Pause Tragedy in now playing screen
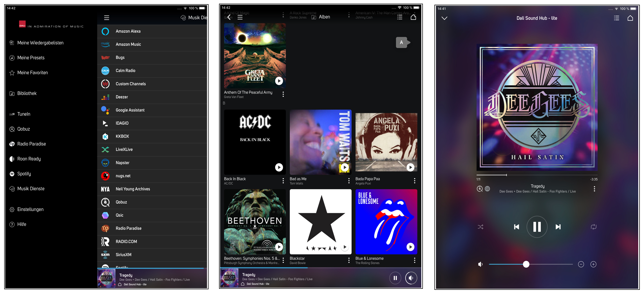The image size is (644, 294). [537, 227]
